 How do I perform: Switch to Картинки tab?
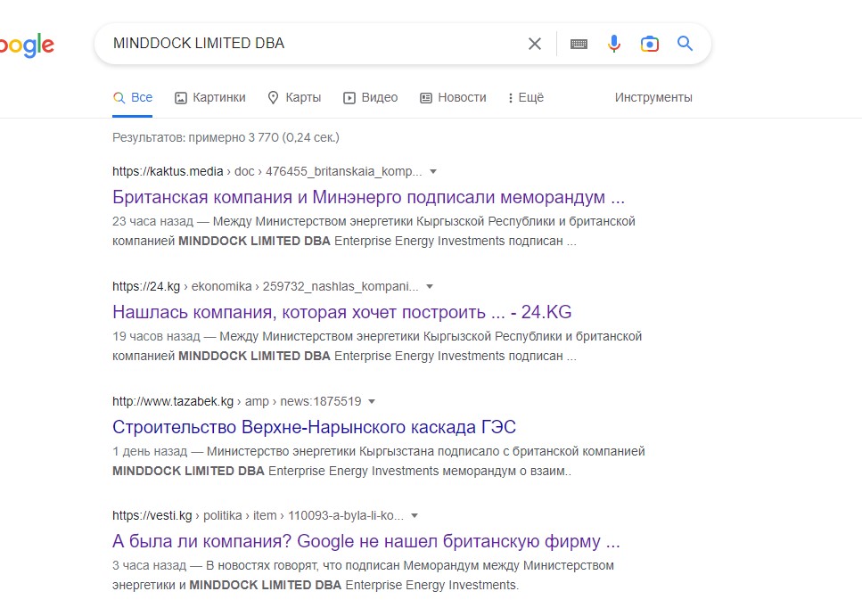pos(210,97)
